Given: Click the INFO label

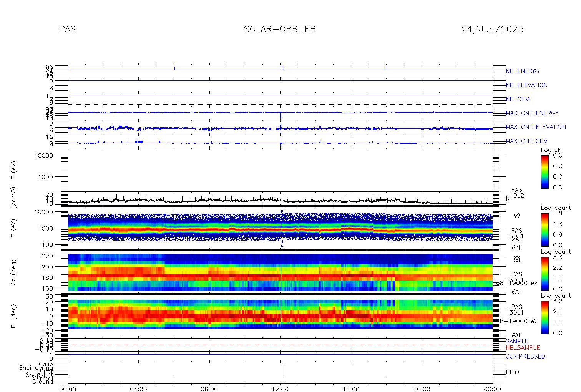Looking at the screenshot, I should pyautogui.click(x=512, y=372).
